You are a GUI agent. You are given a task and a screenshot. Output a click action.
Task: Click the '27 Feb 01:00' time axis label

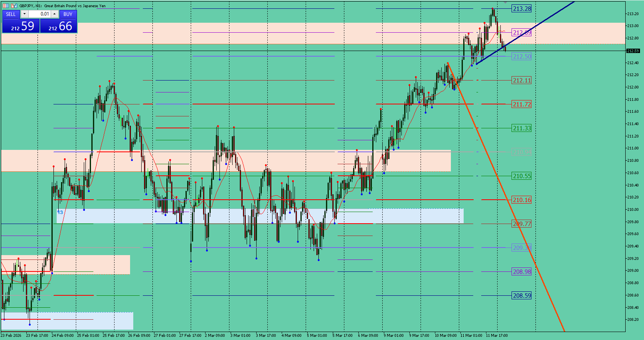pos(165,335)
